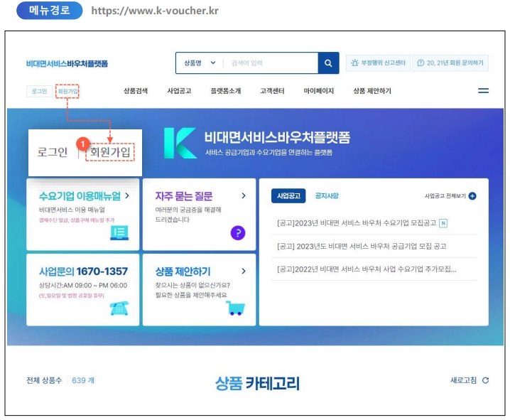Click the purple question mark icon
This screenshot has height=420, width=510.
click(238, 233)
